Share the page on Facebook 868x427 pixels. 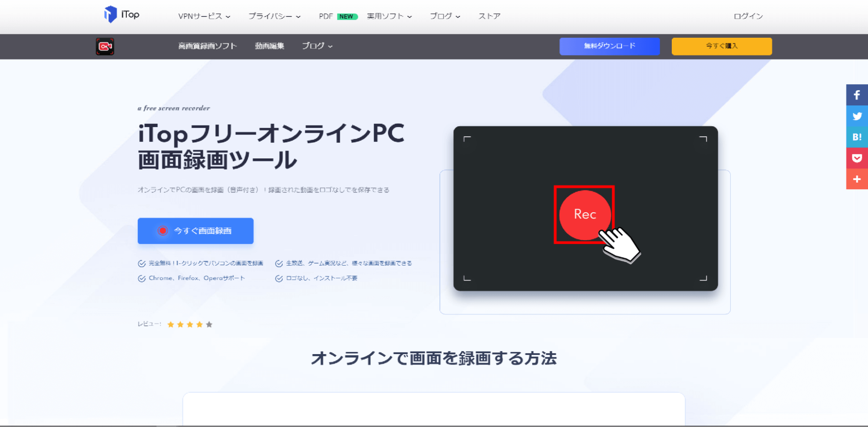(857, 95)
